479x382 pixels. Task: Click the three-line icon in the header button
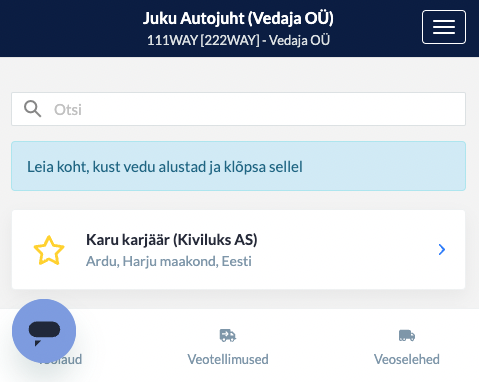(x=444, y=27)
